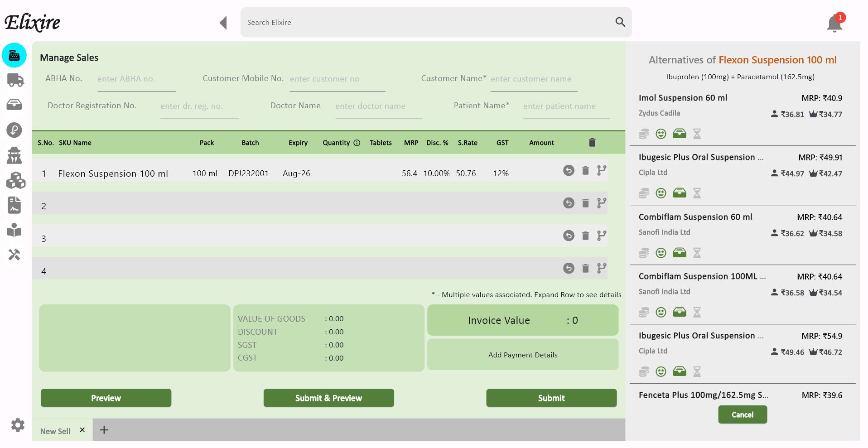Delete row 1 Flexon Suspension via trash icon
868x448 pixels.
585,170
